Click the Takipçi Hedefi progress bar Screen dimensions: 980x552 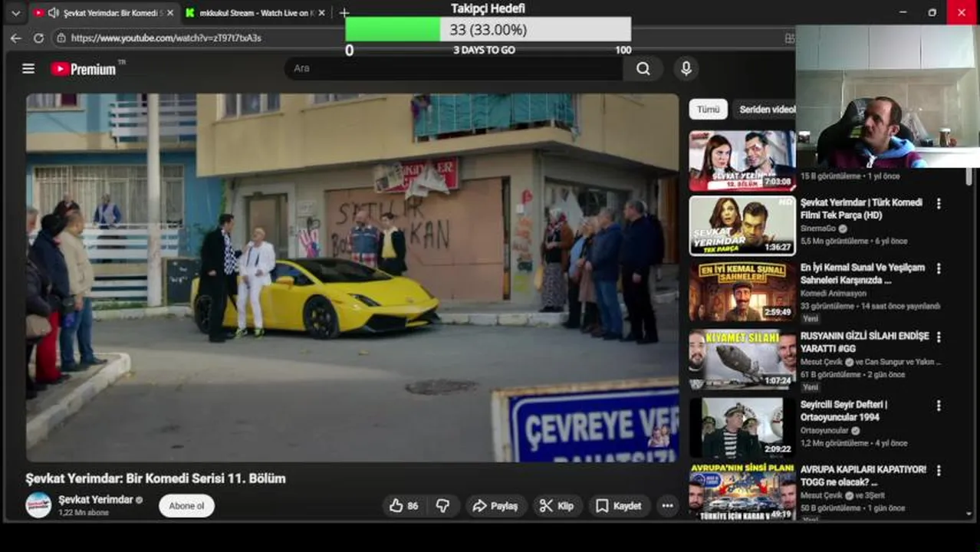[x=488, y=30]
